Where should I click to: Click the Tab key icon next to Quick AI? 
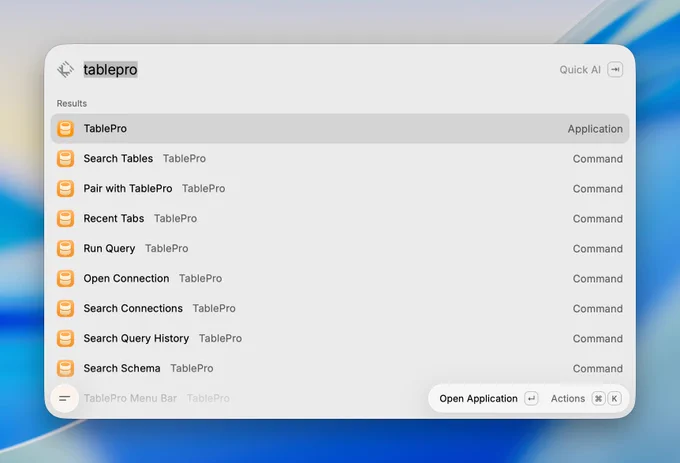[615, 69]
